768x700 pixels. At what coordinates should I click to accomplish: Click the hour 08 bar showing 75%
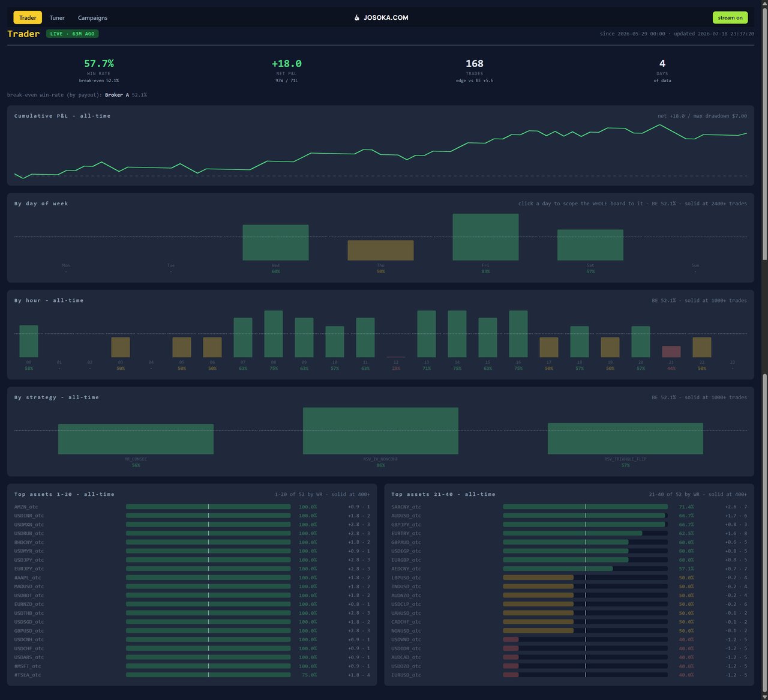tap(274, 334)
